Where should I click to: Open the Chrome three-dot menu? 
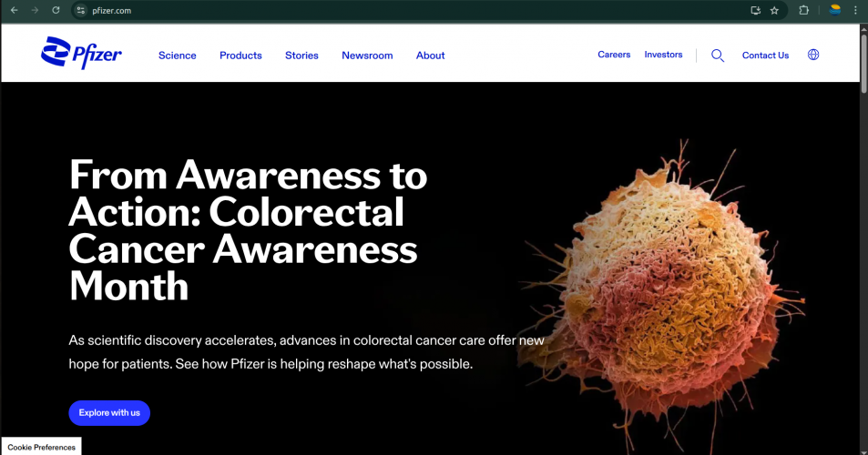point(855,10)
